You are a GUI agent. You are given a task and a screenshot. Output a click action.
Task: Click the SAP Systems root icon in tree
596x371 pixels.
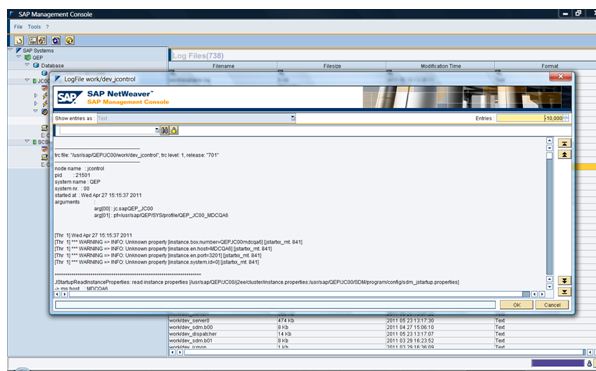[18, 51]
